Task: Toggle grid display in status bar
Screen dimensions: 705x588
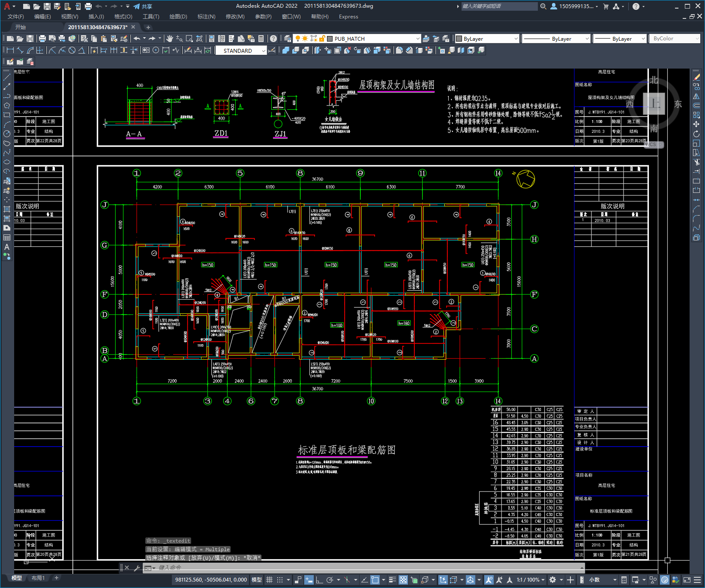Action: [270, 580]
